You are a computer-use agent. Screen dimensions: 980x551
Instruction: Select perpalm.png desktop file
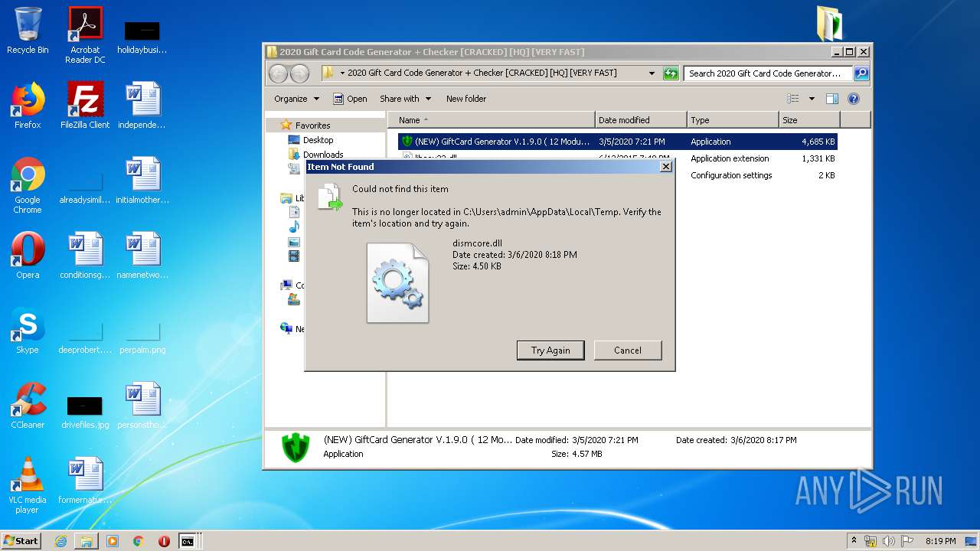[x=142, y=337]
